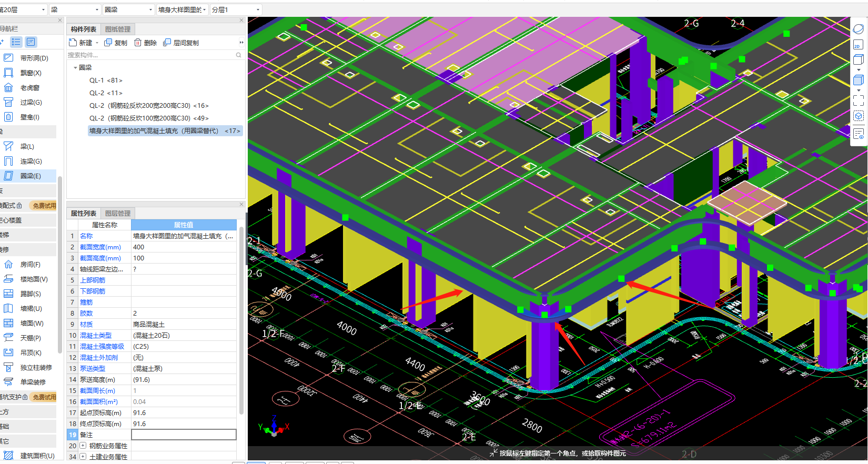Close the navigation bar panel
868x464 pixels.
point(60,21)
